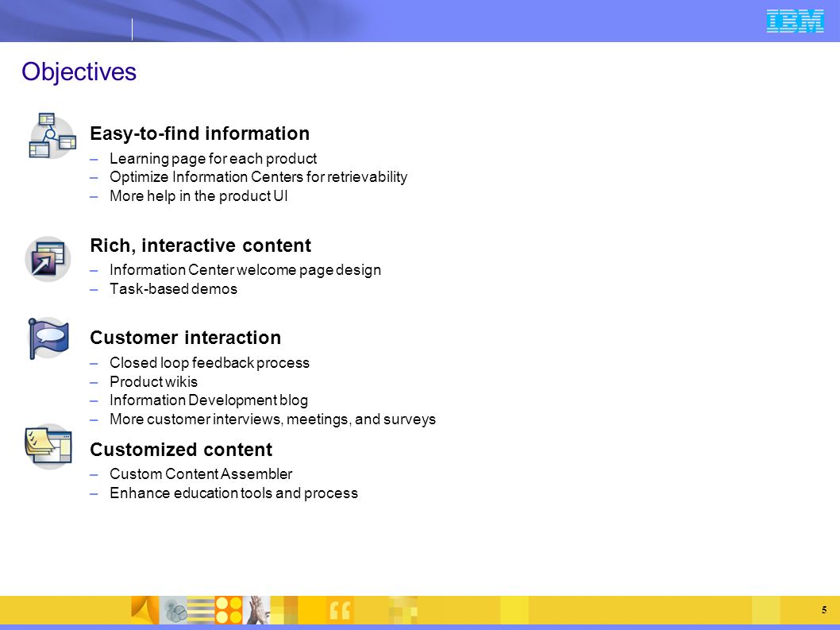Click the gray circles tile in footer strip
This screenshot has height=630, width=840.
coord(173,609)
